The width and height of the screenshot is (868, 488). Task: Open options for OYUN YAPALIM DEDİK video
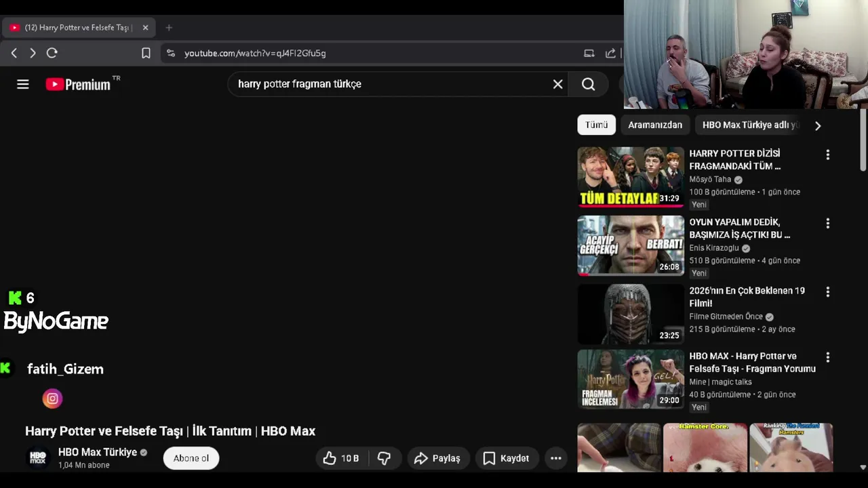[x=827, y=223]
